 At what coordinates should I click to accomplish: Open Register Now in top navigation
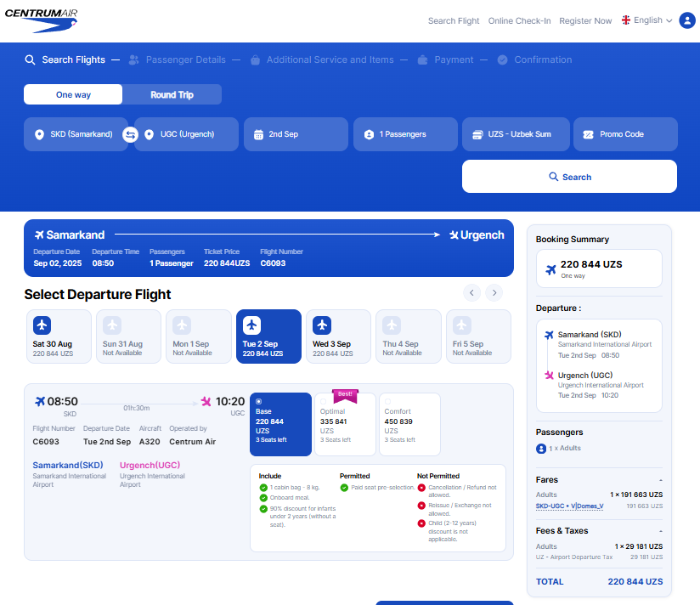pos(585,21)
